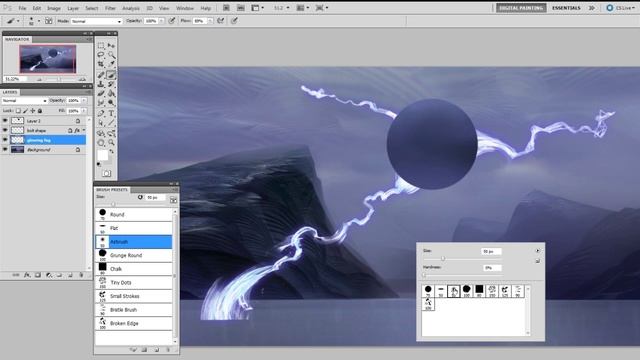The image size is (640, 360).
Task: Select the Line shape tool
Action: pos(111,122)
